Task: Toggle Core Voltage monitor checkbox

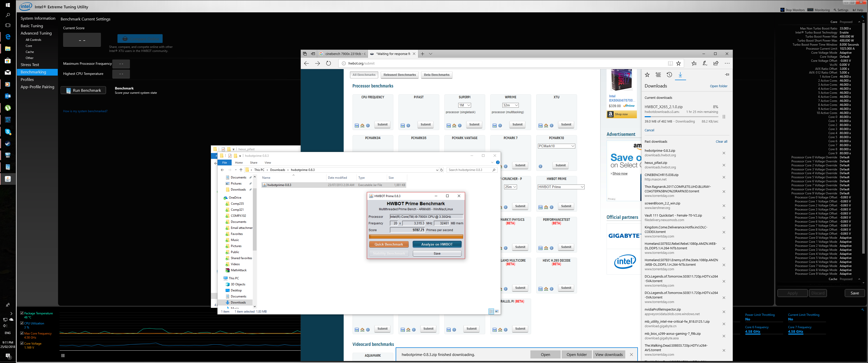Action: (22, 344)
